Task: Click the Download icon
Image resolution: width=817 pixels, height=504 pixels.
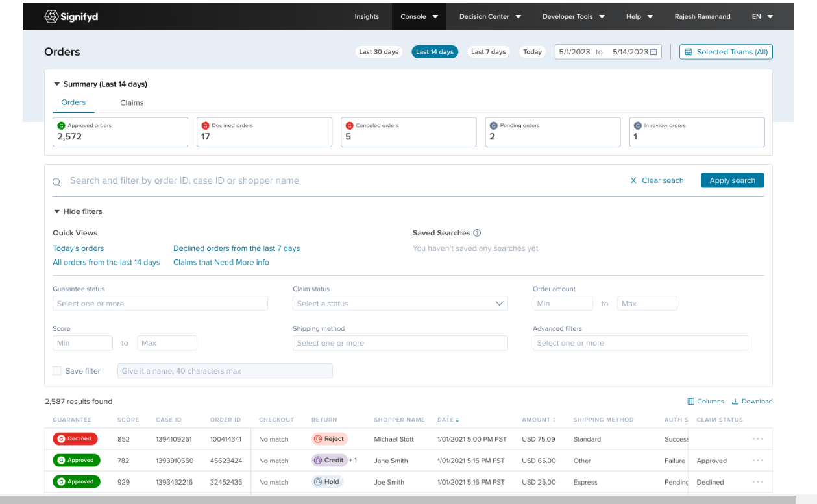Action: tap(735, 402)
